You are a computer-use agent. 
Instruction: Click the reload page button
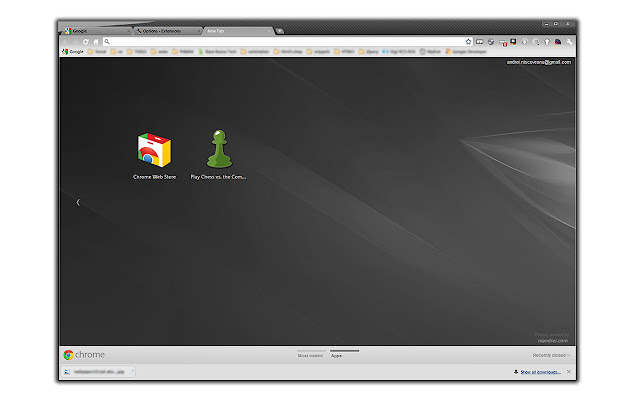point(86,42)
